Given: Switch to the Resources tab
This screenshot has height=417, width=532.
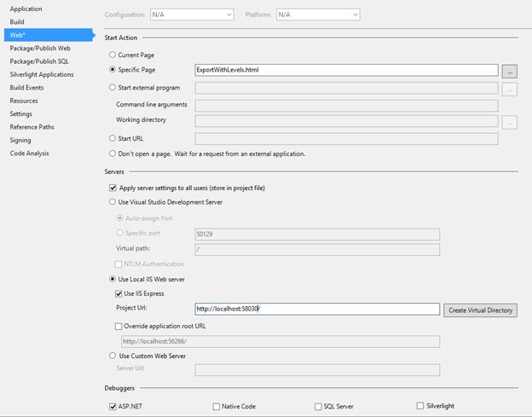Looking at the screenshot, I should point(24,101).
